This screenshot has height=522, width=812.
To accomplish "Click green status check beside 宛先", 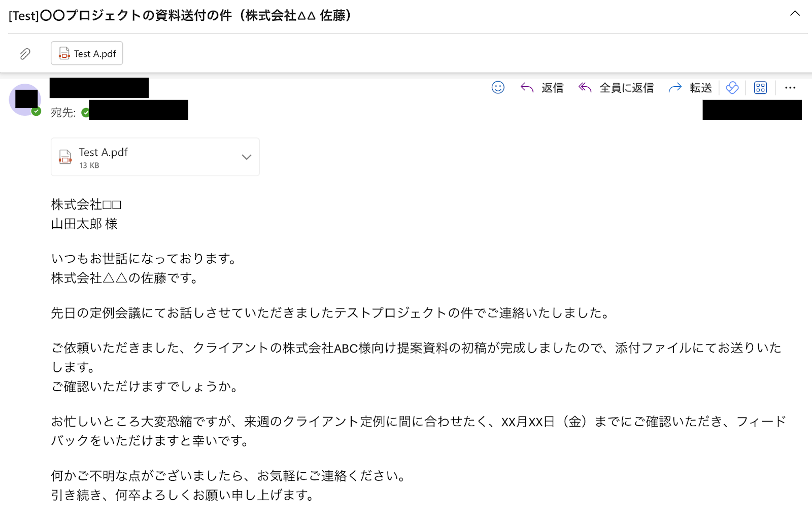I will (x=85, y=113).
